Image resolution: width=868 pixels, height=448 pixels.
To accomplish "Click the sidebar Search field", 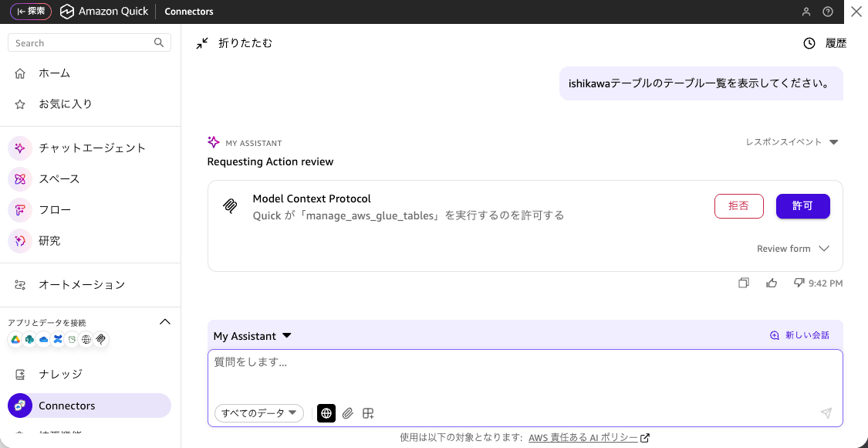I will [x=90, y=42].
